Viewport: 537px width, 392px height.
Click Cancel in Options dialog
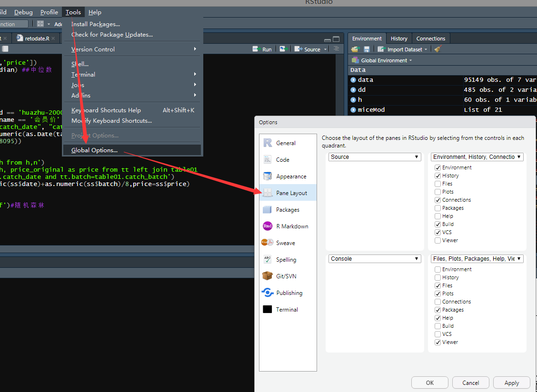[x=470, y=383]
